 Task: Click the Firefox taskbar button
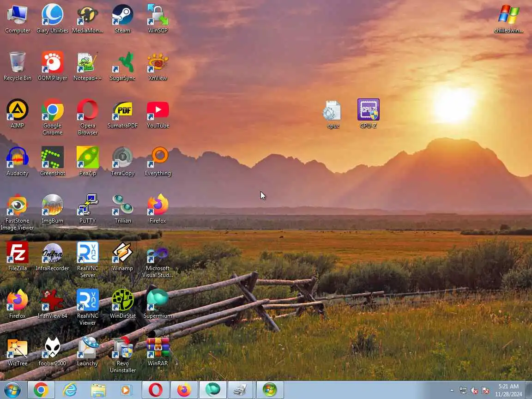tap(184, 390)
